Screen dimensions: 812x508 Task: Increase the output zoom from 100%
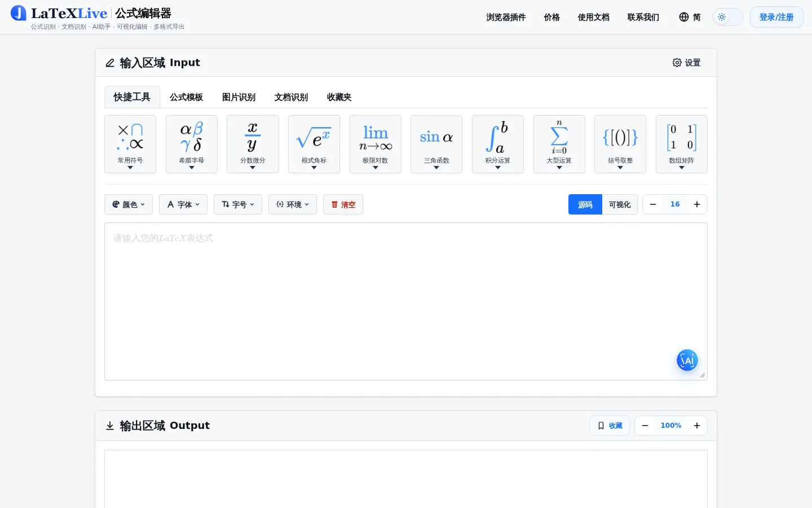(x=697, y=426)
